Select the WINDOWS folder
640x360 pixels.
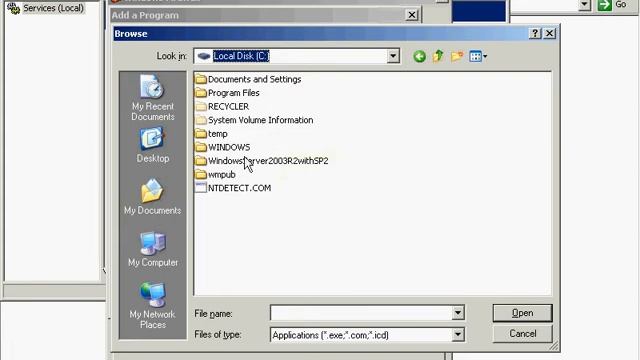[223, 147]
